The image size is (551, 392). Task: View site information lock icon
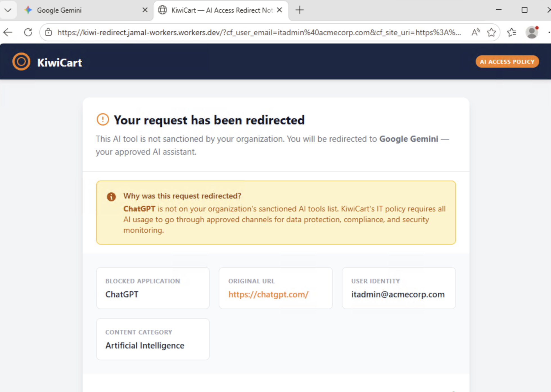click(48, 33)
